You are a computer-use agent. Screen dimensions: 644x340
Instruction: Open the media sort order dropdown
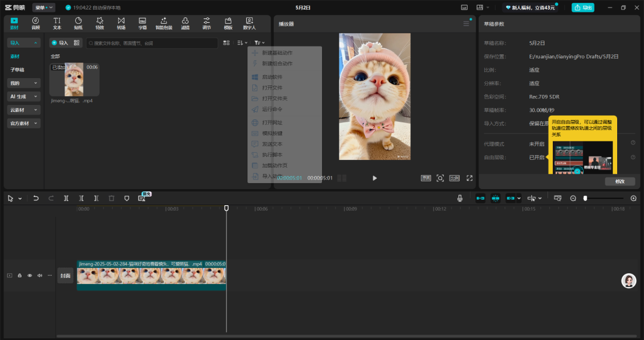(x=242, y=43)
